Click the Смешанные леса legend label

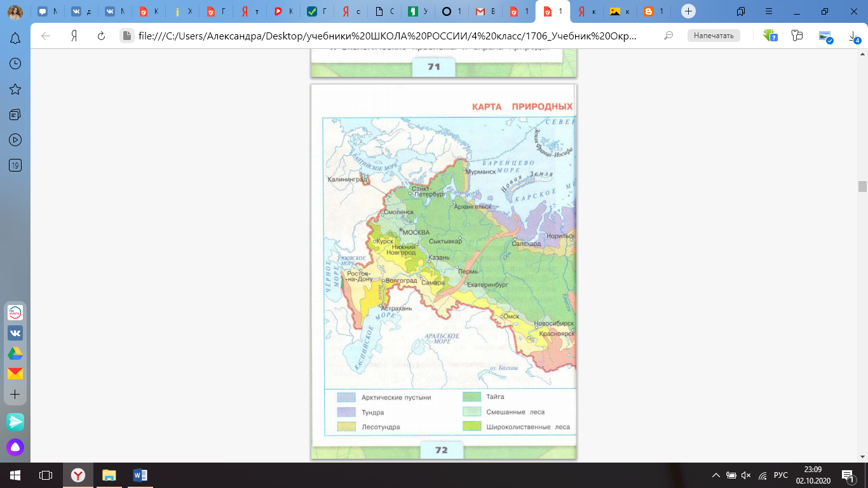[515, 412]
